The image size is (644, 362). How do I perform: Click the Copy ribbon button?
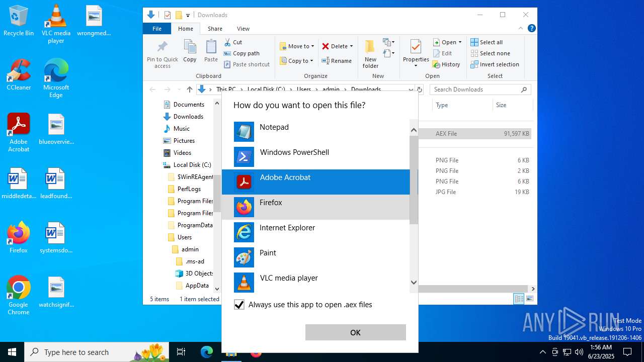point(190,51)
